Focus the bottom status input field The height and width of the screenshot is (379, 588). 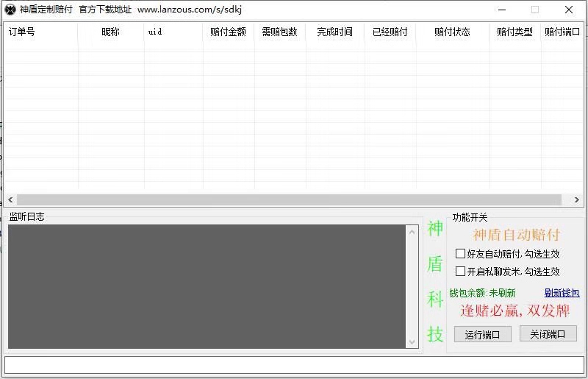(x=295, y=365)
